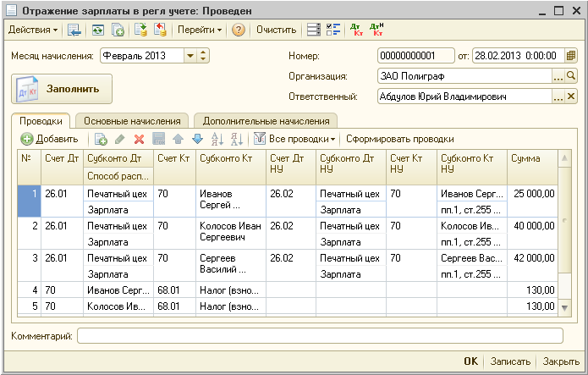The width and height of the screenshot is (588, 375).
Task: Open the ДтКт Н tax postings icon
Action: [376, 30]
